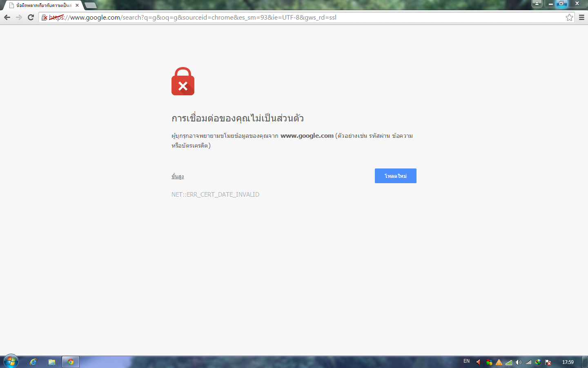Expand the advanced (ขั้นสูง) details link

[178, 176]
